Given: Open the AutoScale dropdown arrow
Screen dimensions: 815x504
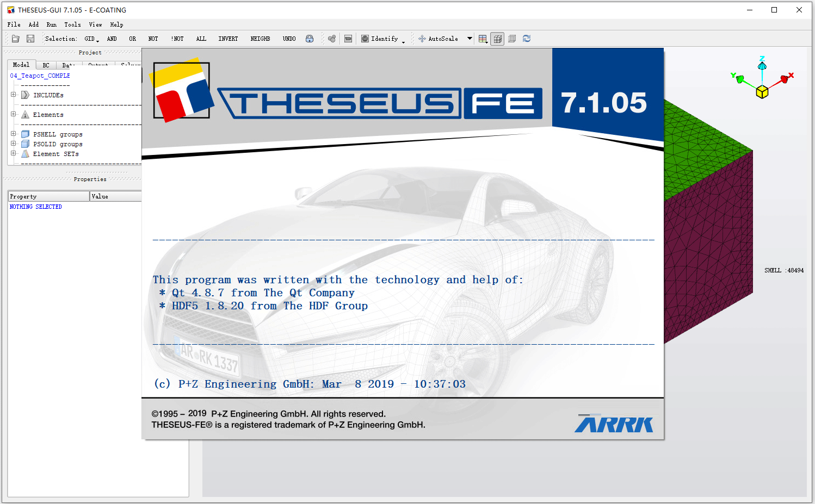Looking at the screenshot, I should (470, 39).
